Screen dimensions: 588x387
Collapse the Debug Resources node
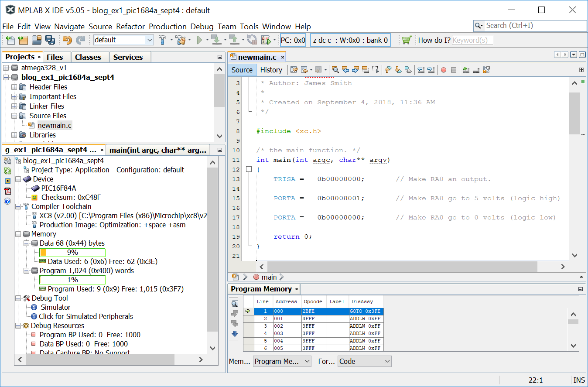pos(18,326)
